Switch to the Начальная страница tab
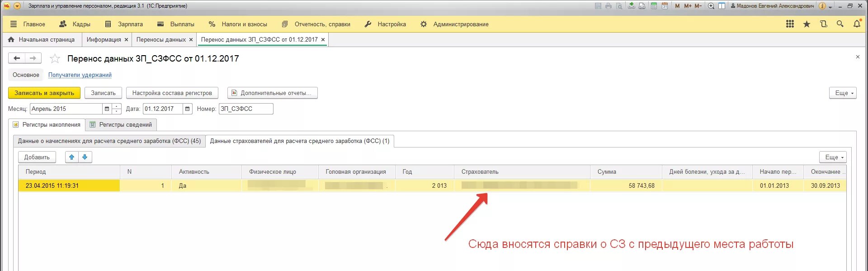Screen dimensions: 868x271 [x=42, y=39]
